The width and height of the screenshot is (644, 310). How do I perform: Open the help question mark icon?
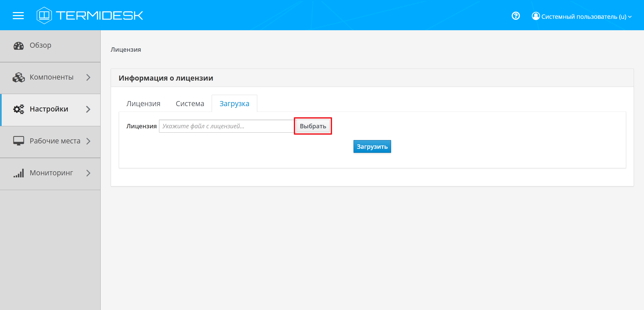[x=516, y=16]
